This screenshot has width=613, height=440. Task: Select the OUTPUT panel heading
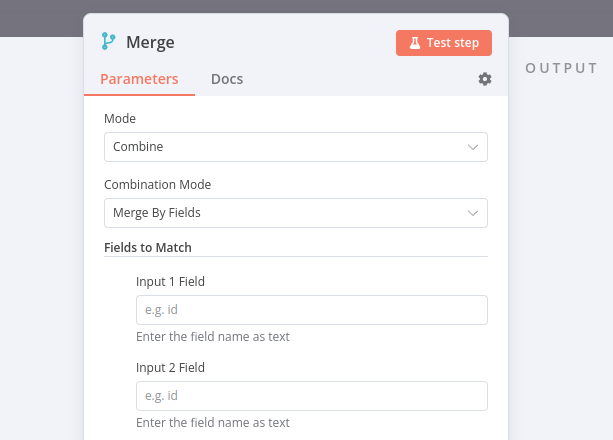coord(561,68)
